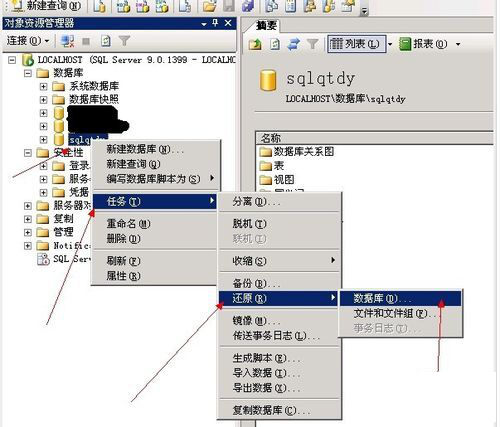
Task: Choose 分离(D)... in tasks submenu
Action: [x=279, y=201]
